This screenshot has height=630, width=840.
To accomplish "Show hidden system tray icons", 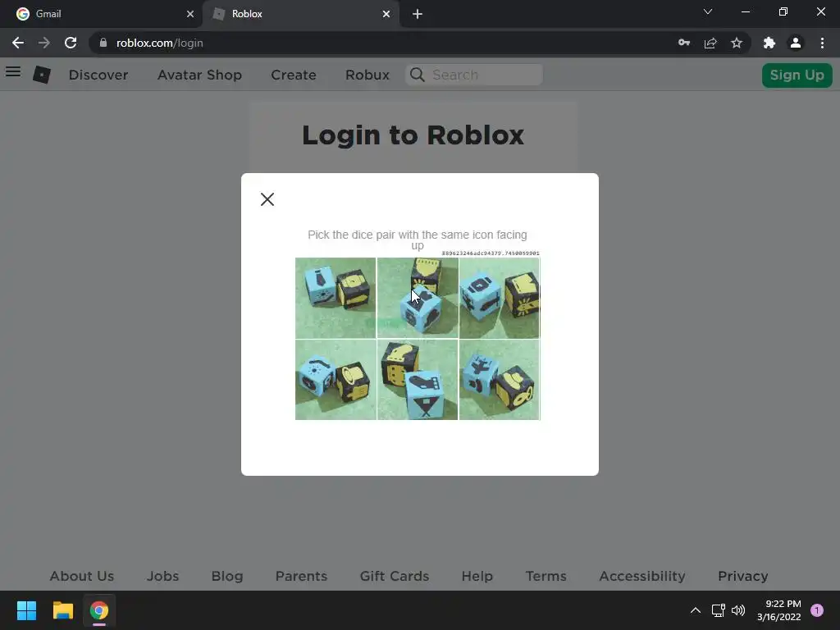I will (x=696, y=610).
